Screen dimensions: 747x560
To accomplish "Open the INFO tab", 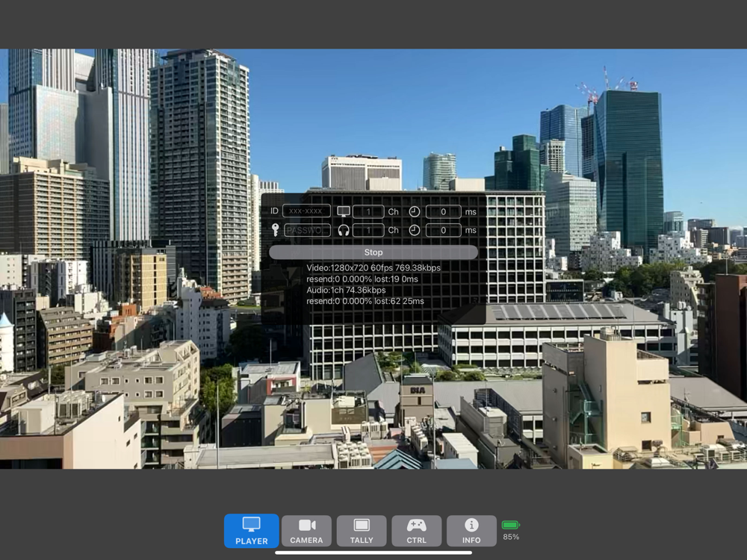I will coord(471,530).
